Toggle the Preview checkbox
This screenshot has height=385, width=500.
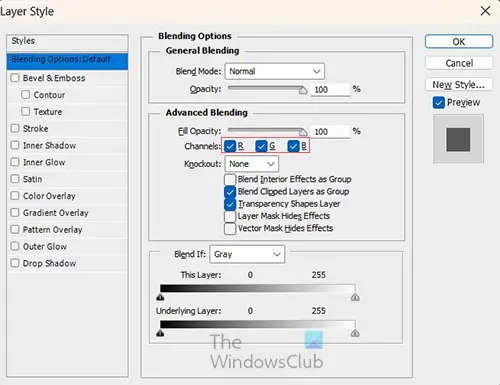coord(439,103)
